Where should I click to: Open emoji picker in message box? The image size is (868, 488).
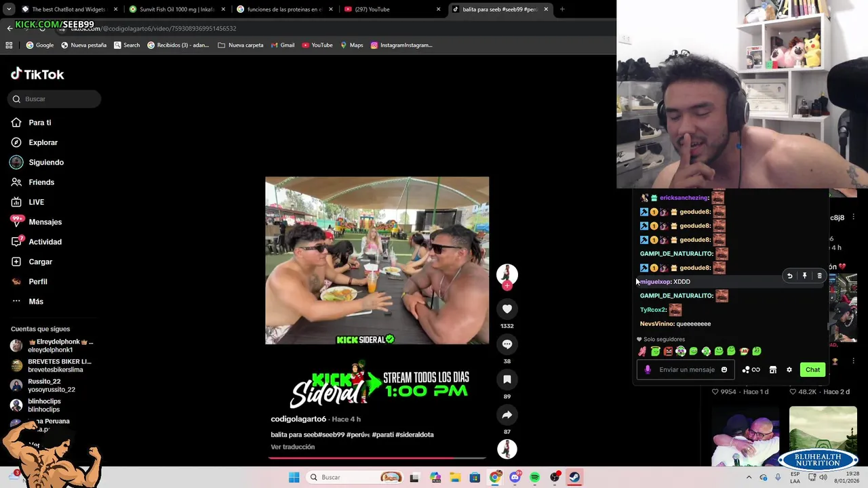724,369
